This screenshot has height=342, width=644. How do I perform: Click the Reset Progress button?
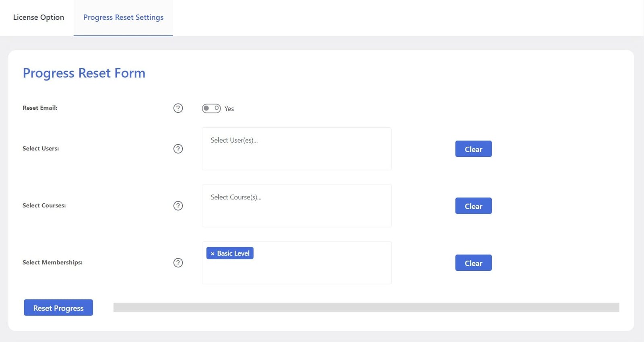point(58,308)
